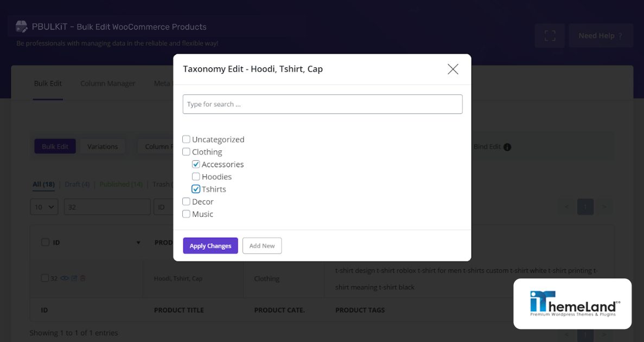Image resolution: width=644 pixels, height=342 pixels.
Task: Close the Taxonomy Edit dialog
Action: [453, 69]
